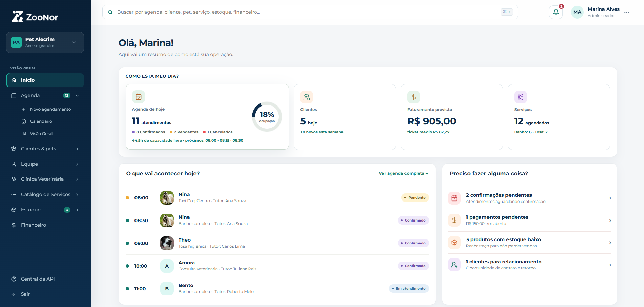This screenshot has width=644, height=307.
Task: Click the Confirmado badge on Theo's appointment
Action: [413, 243]
